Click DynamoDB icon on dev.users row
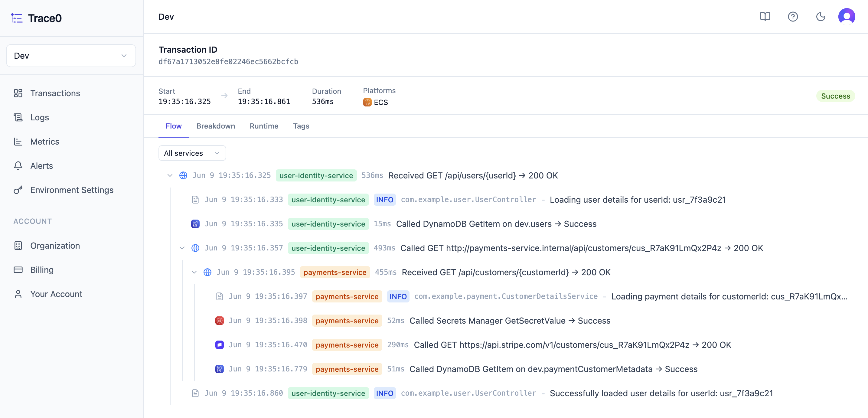 195,224
